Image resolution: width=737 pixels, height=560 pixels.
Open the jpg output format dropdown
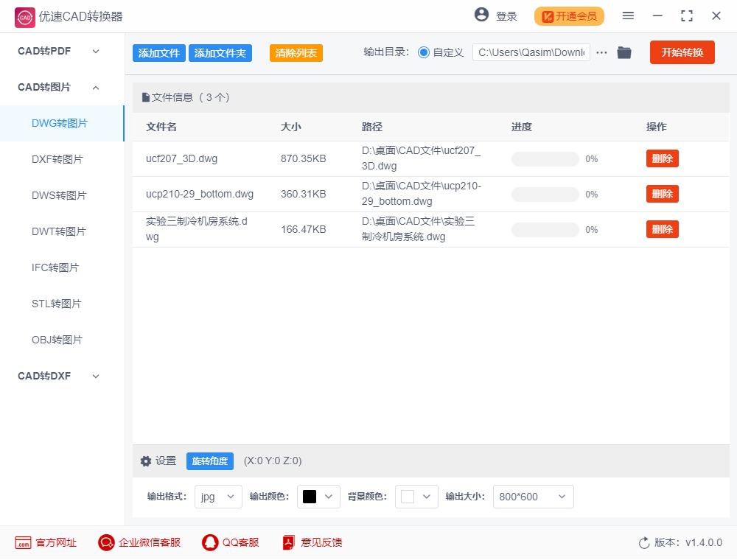[217, 497]
